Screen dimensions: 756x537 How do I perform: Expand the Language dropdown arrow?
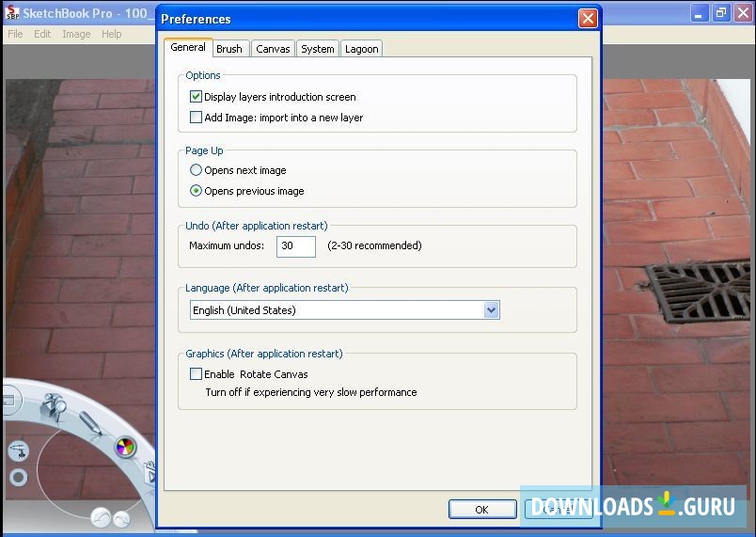pyautogui.click(x=491, y=309)
